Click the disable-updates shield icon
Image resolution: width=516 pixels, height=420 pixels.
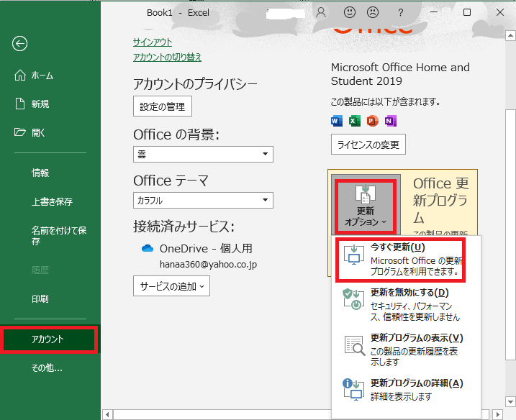[x=353, y=299]
